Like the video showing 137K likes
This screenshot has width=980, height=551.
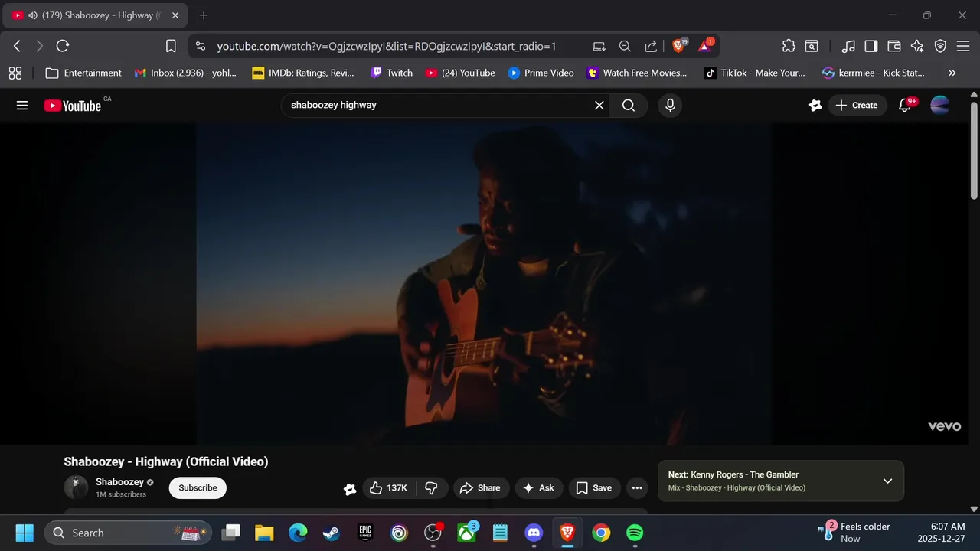tap(388, 488)
